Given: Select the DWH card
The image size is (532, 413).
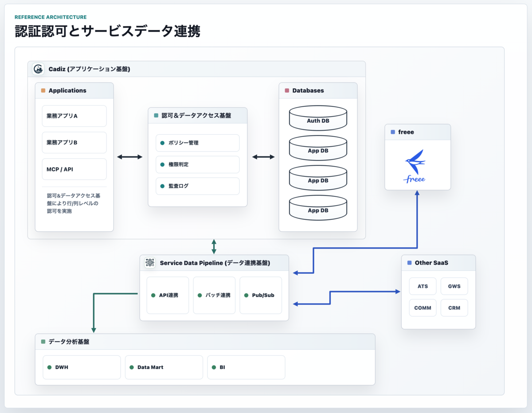Looking at the screenshot, I should [x=82, y=367].
